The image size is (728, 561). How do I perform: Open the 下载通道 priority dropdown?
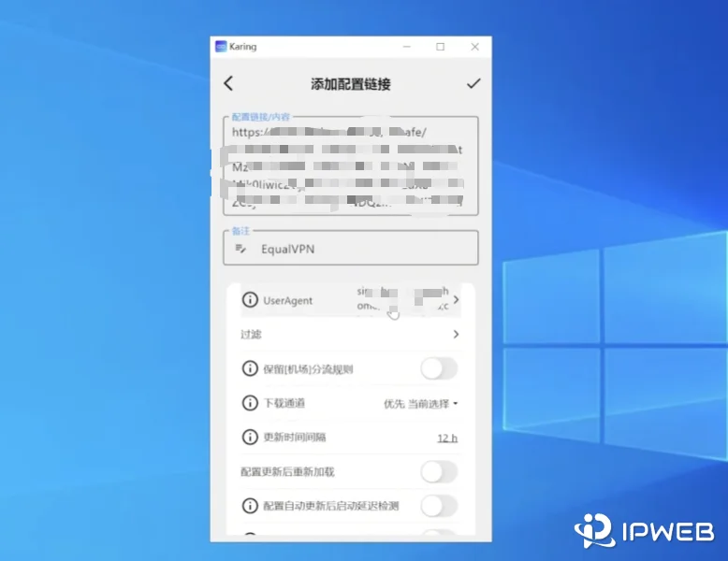tap(421, 404)
